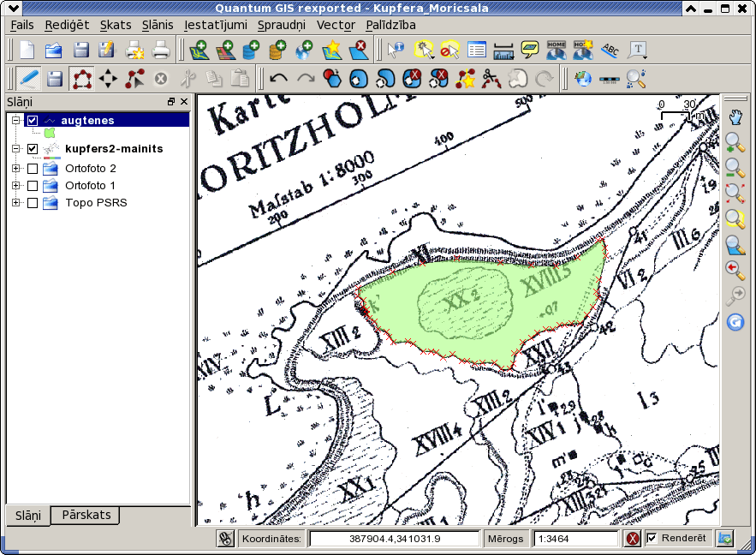756x555 pixels.
Task: Pick the Split Features scissors tool
Action: [491, 79]
